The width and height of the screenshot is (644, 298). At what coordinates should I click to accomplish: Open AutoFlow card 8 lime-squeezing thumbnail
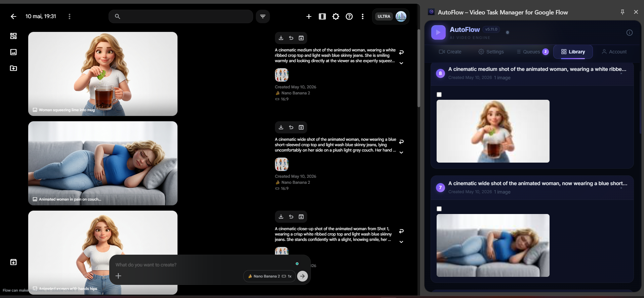coord(493,131)
